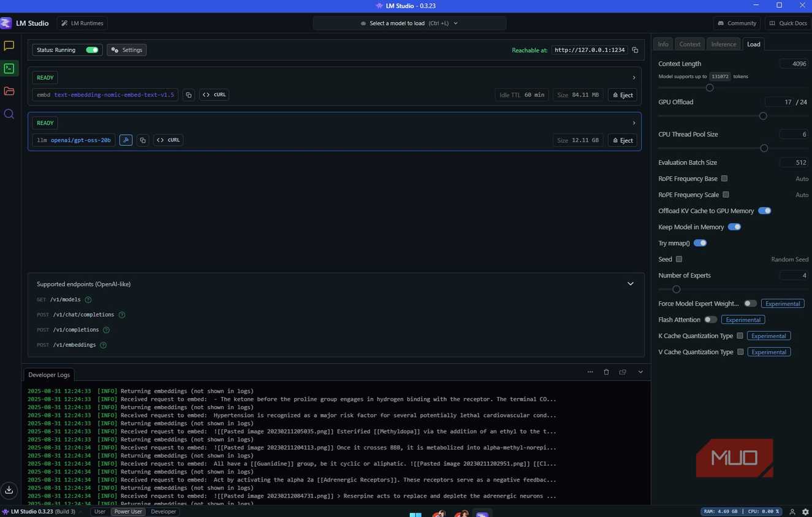The image size is (812, 517).
Task: Click the tool icon beside openai/gpt-oss-20b
Action: point(126,140)
